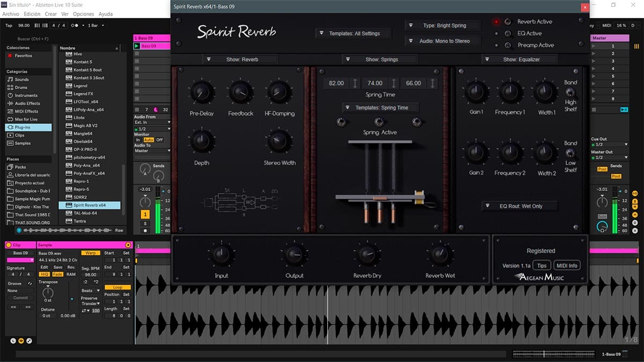Click the Rev. reverse sample button
Image resolution: width=644 pixels, height=362 pixels.
[x=71, y=267]
